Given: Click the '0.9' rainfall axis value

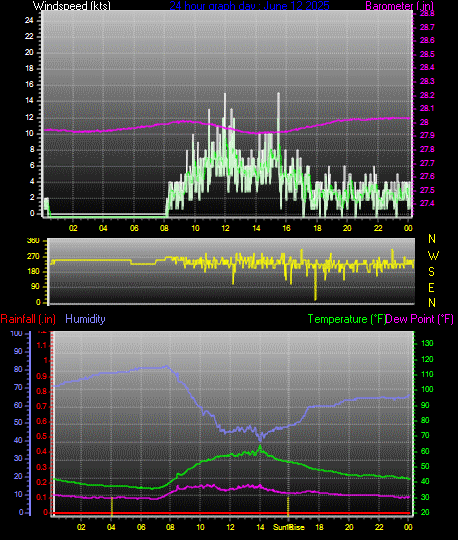Looking at the screenshot, I should 42,376.
